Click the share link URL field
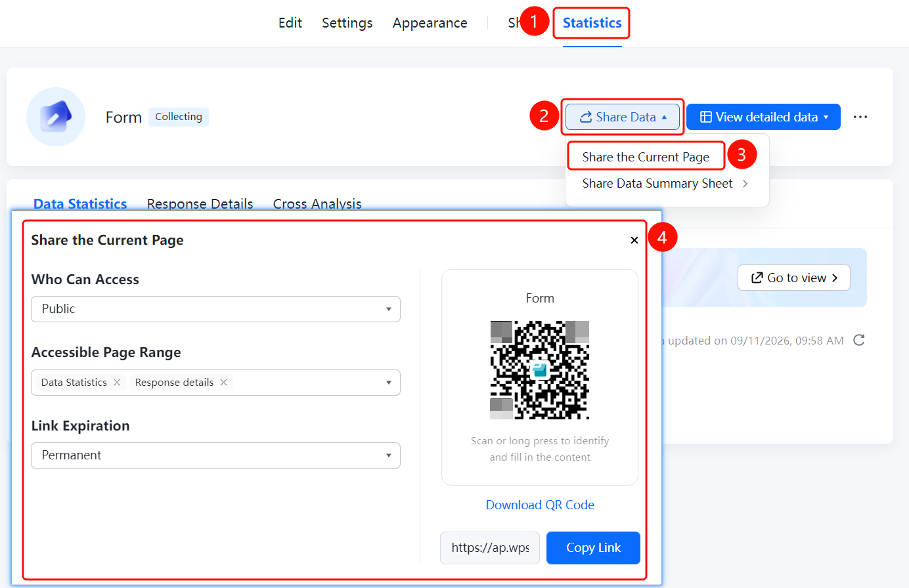 point(490,548)
